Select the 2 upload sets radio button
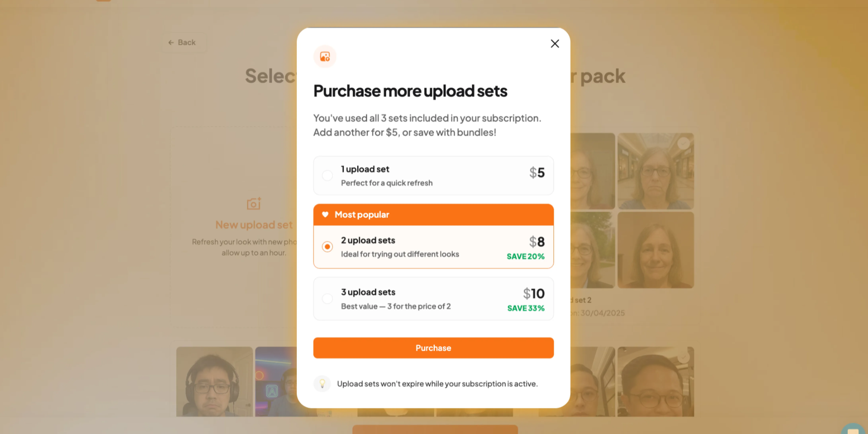Screen dimensions: 868x434 [327, 247]
